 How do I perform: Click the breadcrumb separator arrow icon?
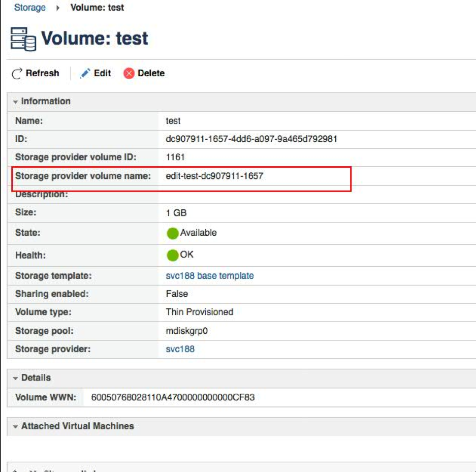[x=58, y=8]
